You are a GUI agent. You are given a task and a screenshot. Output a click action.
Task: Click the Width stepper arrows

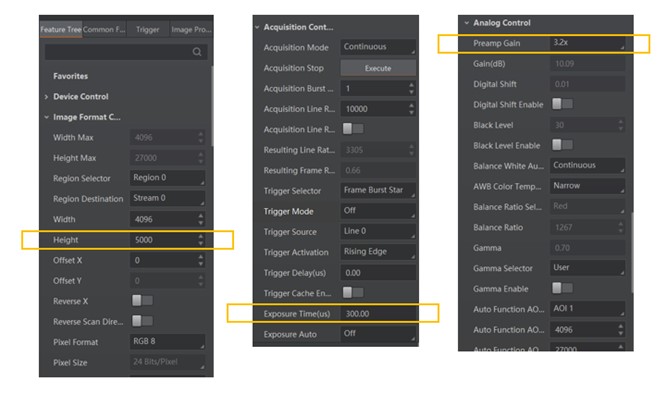(201, 219)
